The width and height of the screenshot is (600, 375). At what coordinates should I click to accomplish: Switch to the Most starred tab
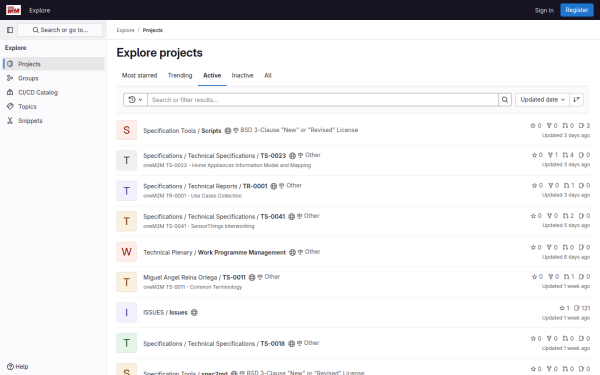click(x=139, y=75)
